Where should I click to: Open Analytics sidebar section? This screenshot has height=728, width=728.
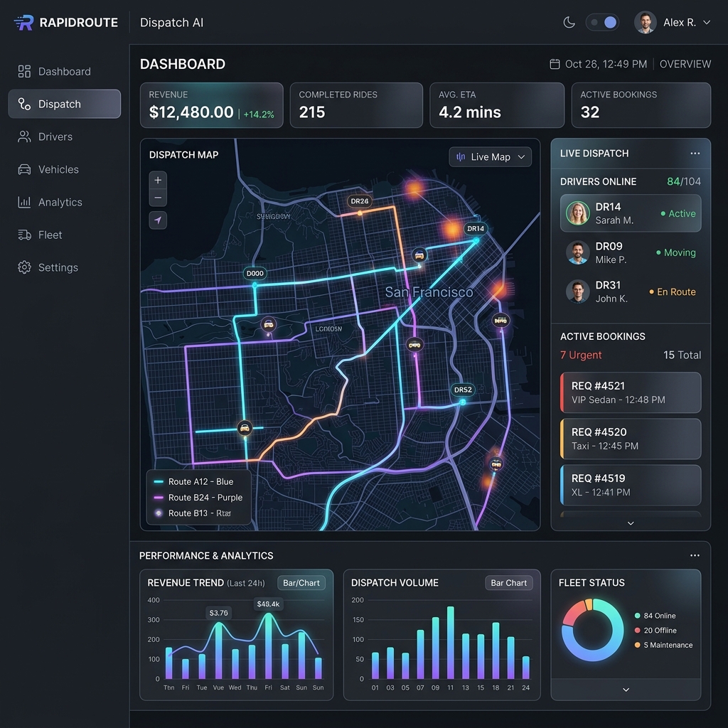[x=64, y=202]
